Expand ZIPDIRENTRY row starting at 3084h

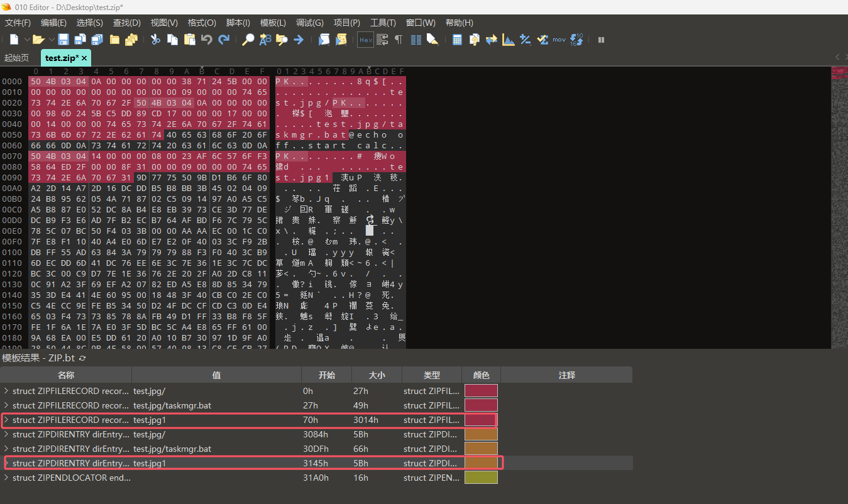click(x=6, y=434)
